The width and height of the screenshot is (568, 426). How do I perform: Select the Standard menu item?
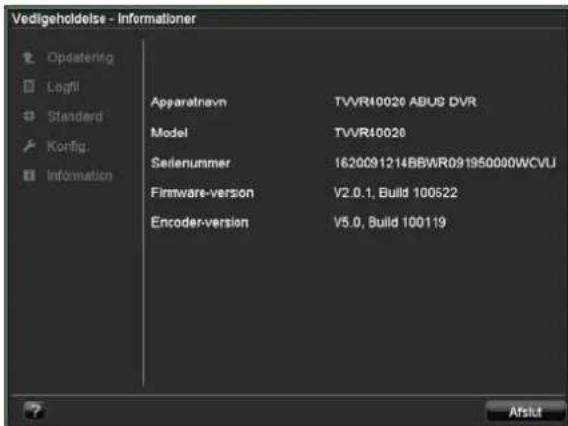pos(75,116)
